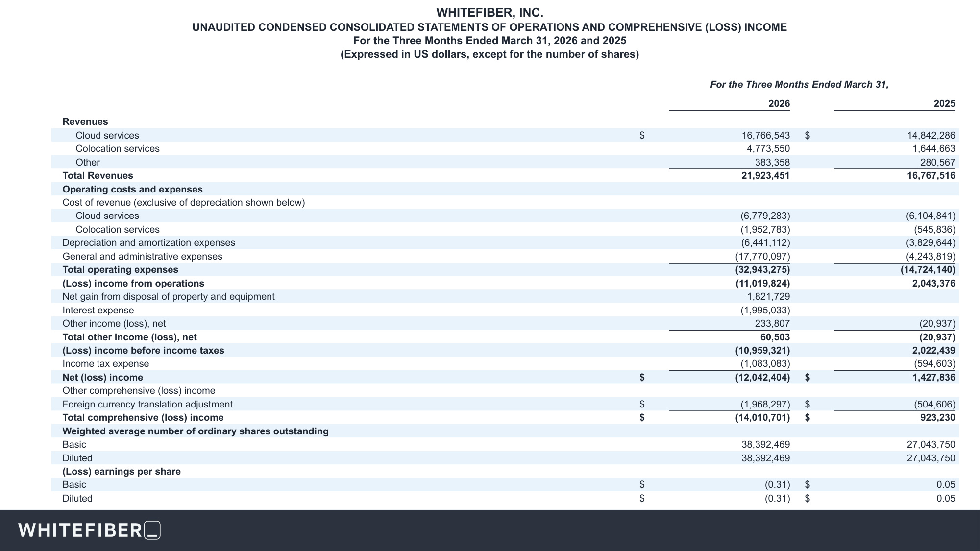Screen dimensions: 980x551
Task: Select the Total Revenues row label
Action: (x=98, y=176)
